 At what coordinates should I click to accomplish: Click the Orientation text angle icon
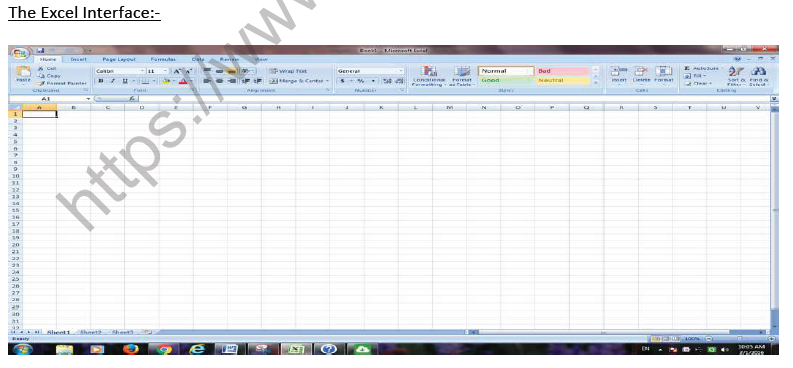coord(246,71)
